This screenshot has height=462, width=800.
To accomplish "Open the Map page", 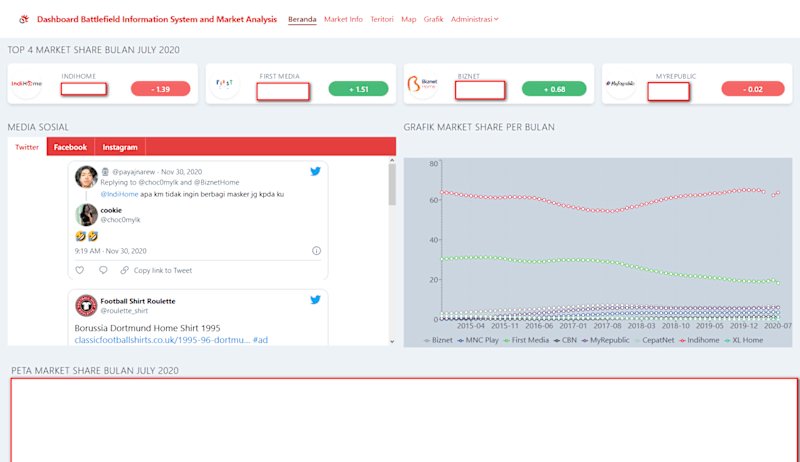I will point(409,19).
